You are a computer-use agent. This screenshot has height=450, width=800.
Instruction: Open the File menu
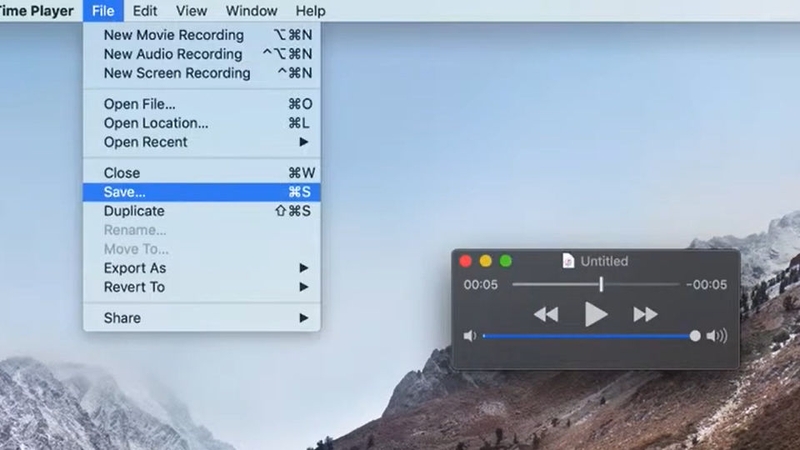point(103,11)
